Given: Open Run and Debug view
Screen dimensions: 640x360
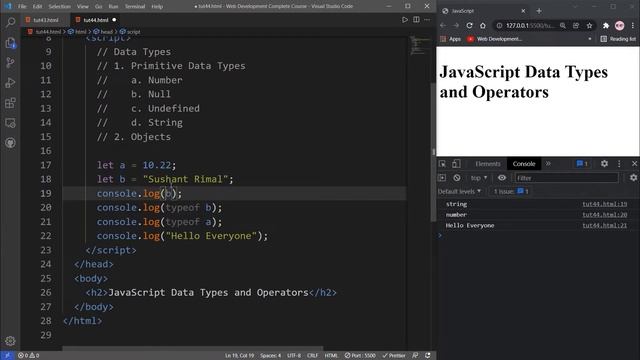Looking at the screenshot, I should 10,82.
